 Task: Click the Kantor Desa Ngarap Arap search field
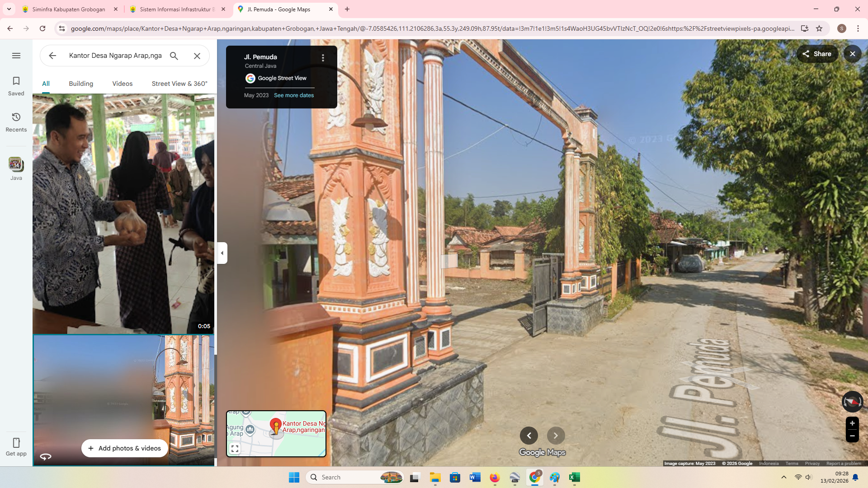pyautogui.click(x=115, y=56)
